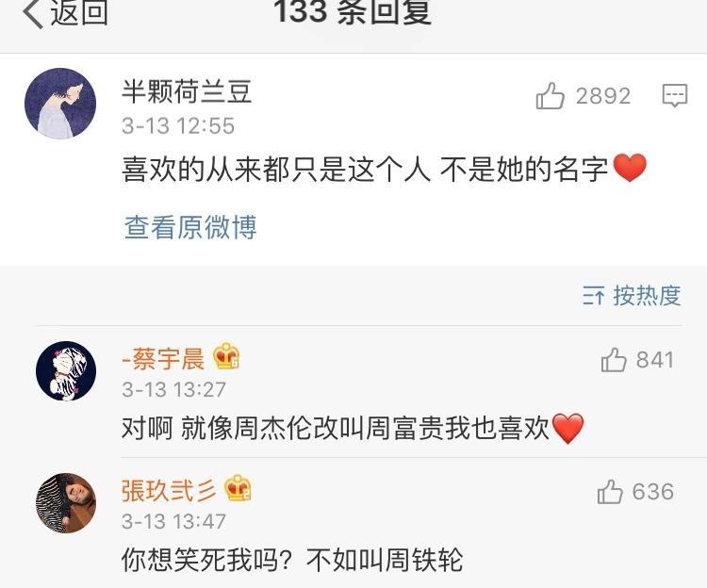Open -蔡宇晨's avatar picture
The width and height of the screenshot is (707, 588).
coord(66,371)
